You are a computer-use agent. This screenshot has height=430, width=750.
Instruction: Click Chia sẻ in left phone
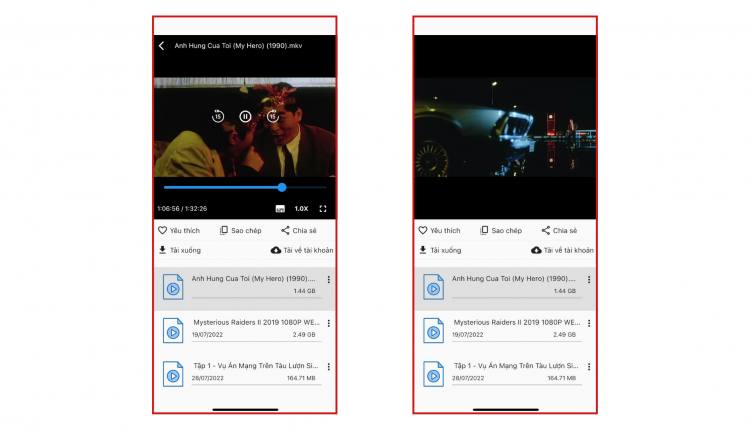coord(298,231)
